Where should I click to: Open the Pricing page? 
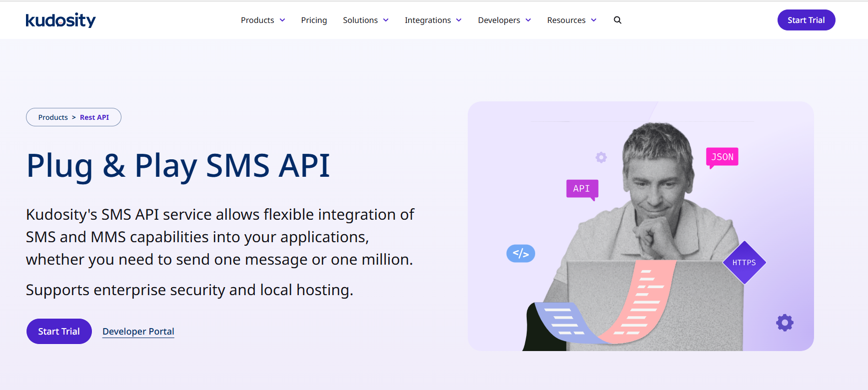(x=314, y=20)
